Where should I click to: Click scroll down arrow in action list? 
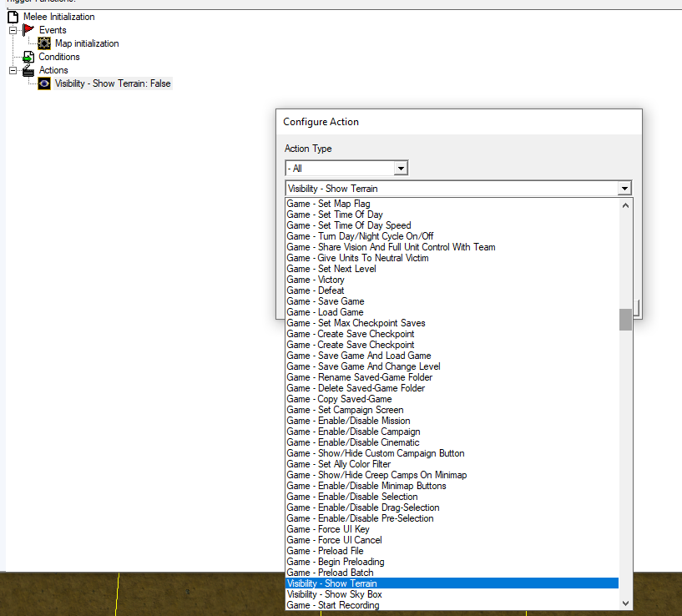pos(625,603)
